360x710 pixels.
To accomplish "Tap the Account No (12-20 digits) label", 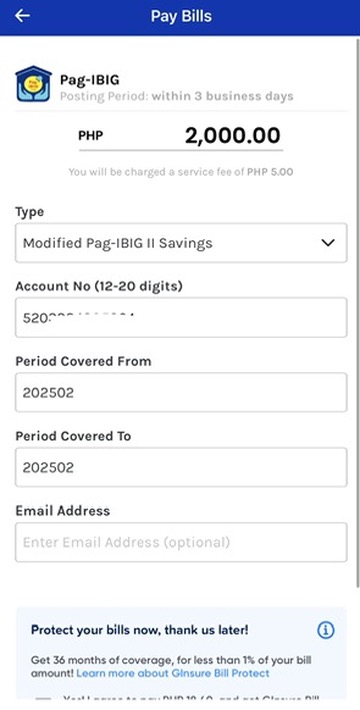I will coord(99,287).
